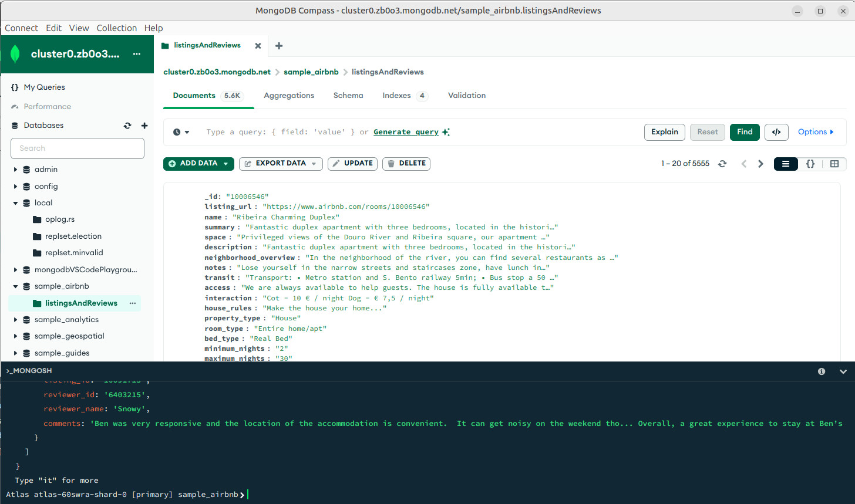855x504 pixels.
Task: Refresh the databases list
Action: (127, 126)
